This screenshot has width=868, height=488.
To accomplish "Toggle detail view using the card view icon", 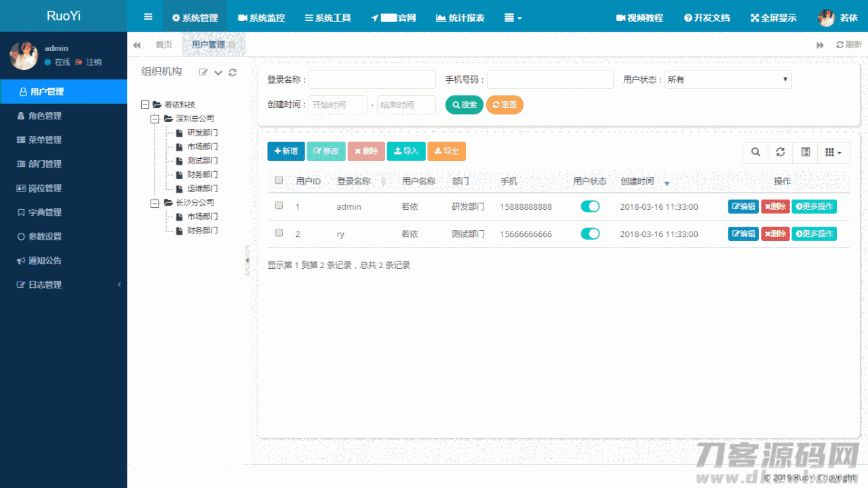I will click(x=806, y=152).
